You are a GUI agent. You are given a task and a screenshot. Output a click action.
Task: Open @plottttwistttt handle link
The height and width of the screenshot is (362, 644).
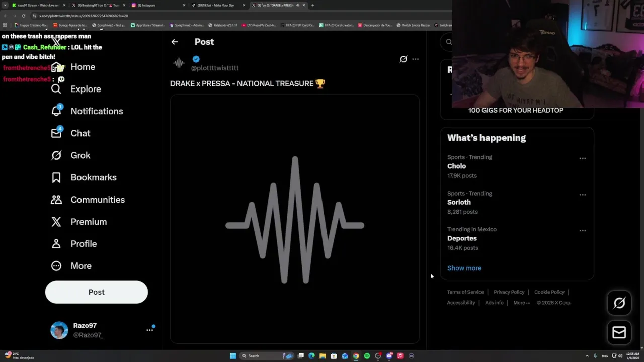215,68
